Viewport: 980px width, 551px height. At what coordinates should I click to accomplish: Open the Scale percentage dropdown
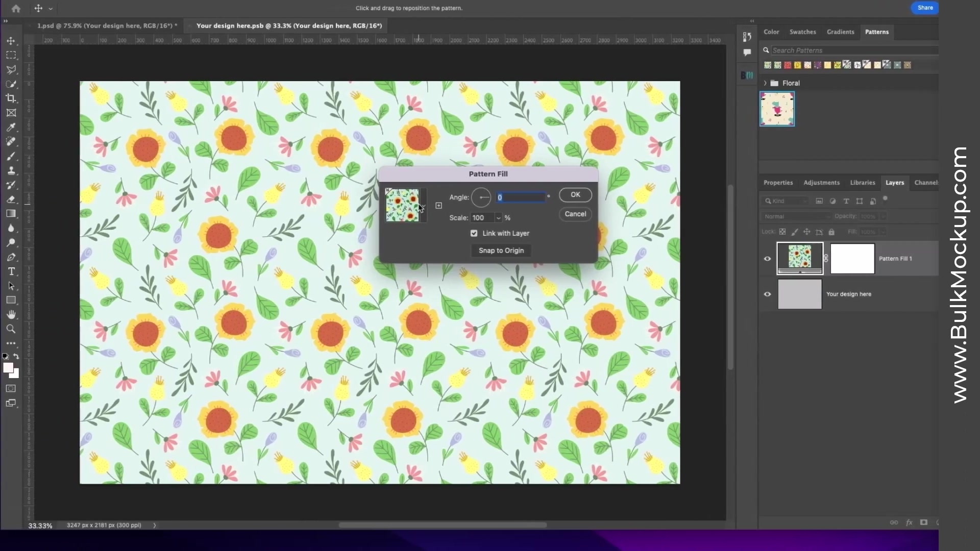click(498, 217)
